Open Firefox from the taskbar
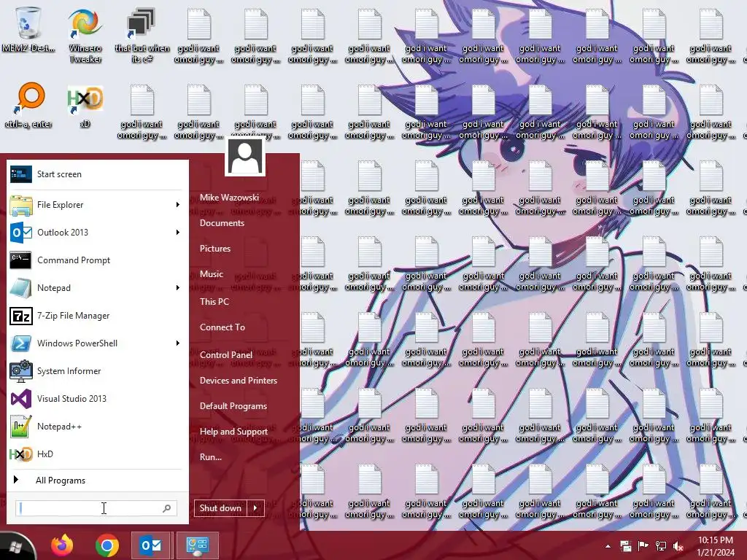Image resolution: width=747 pixels, height=560 pixels. (63, 545)
